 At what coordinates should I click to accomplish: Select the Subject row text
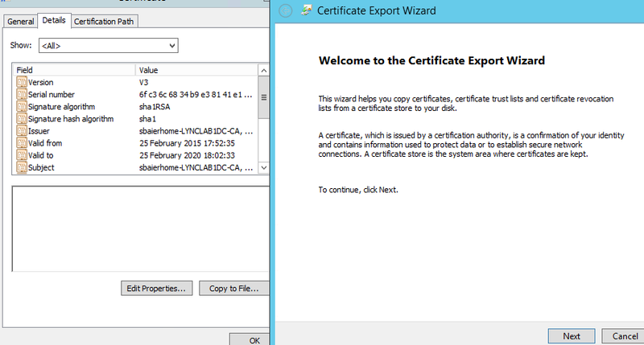[x=41, y=167]
